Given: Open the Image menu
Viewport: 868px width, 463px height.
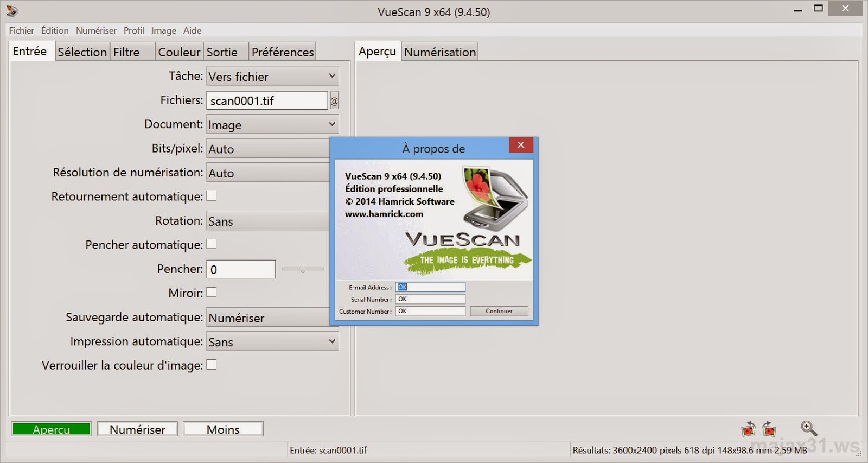Looking at the screenshot, I should [164, 30].
